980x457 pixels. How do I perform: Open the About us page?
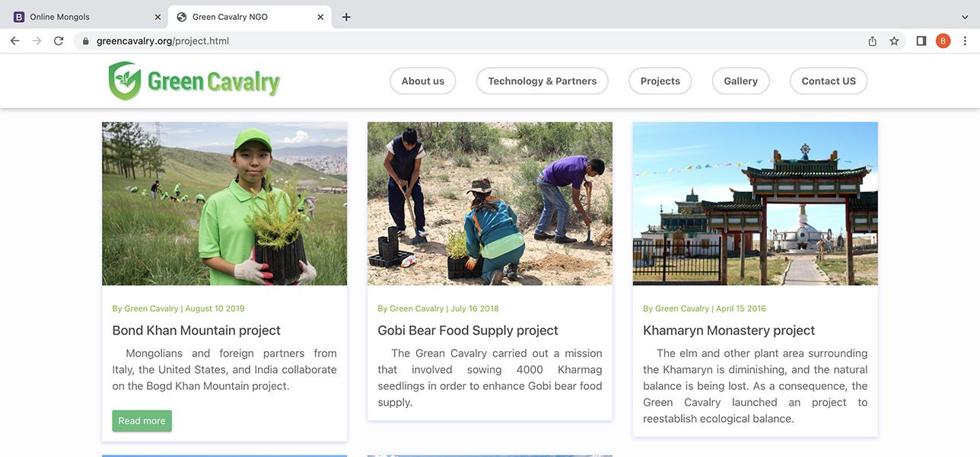coord(423,81)
